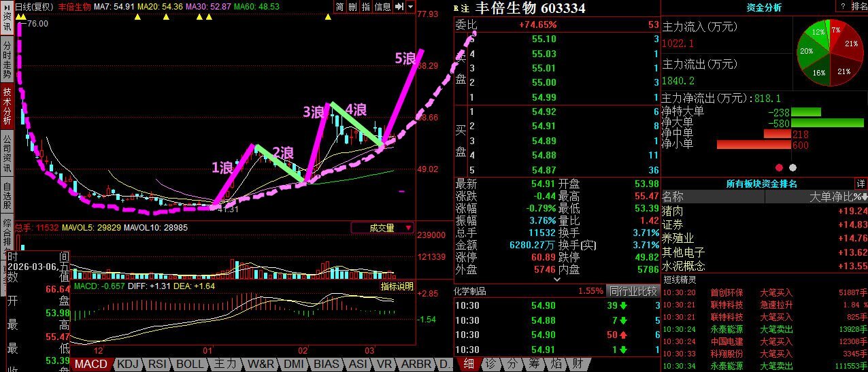This screenshot has height=372, width=868.
Task: Click the 联特科技 急速拉升 entry
Action: point(765,305)
